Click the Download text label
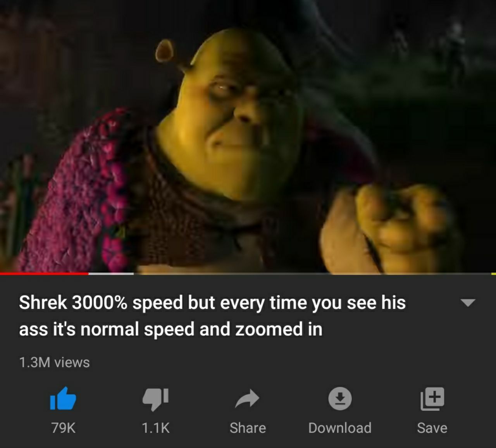This screenshot has height=448, width=496. pos(340,428)
